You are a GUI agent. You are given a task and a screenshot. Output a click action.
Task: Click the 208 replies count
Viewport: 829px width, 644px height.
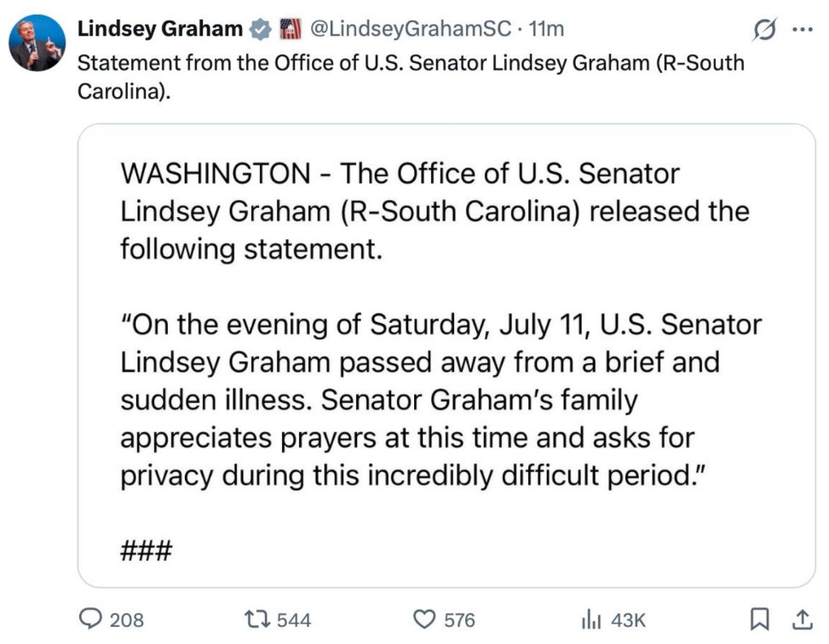tap(126, 620)
